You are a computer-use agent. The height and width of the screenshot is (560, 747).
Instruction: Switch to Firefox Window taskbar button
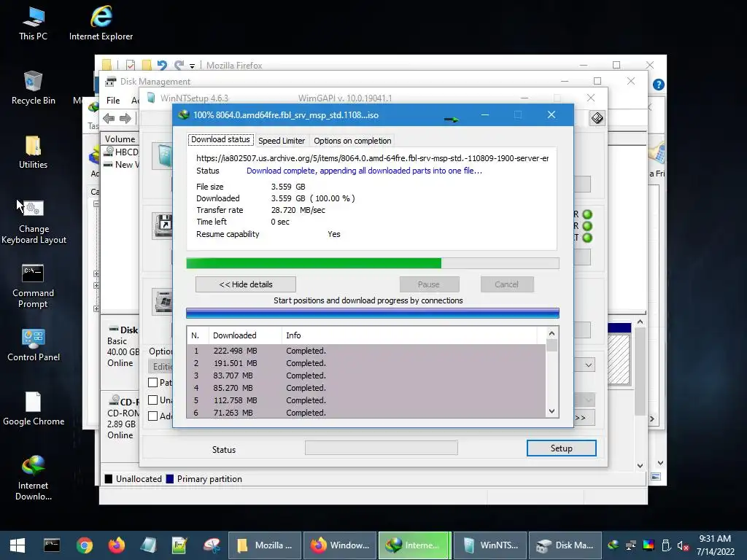click(x=340, y=545)
